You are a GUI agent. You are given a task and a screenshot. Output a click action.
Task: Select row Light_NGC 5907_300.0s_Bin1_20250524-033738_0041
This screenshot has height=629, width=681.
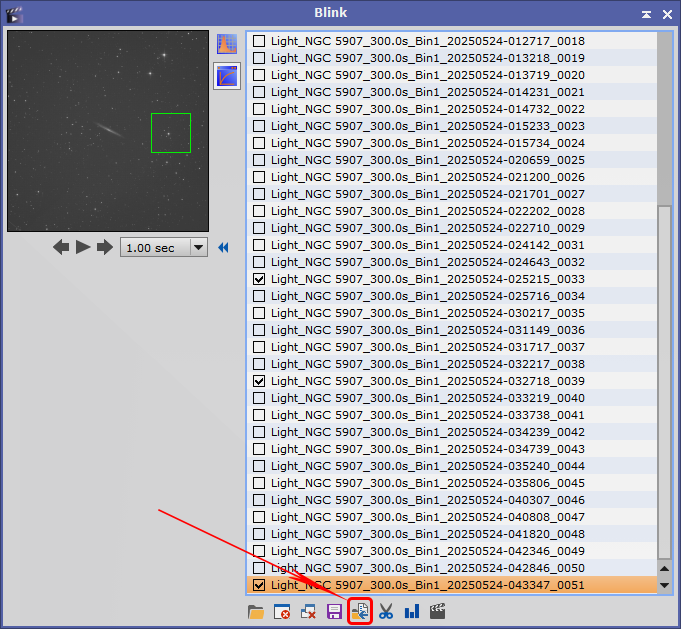pos(452,415)
